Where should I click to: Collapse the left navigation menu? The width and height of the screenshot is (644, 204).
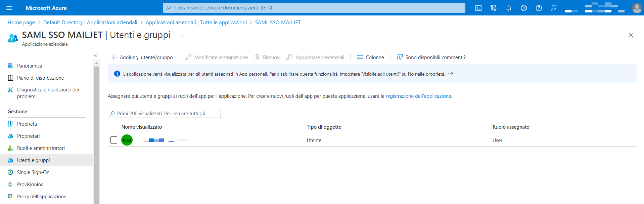96,55
